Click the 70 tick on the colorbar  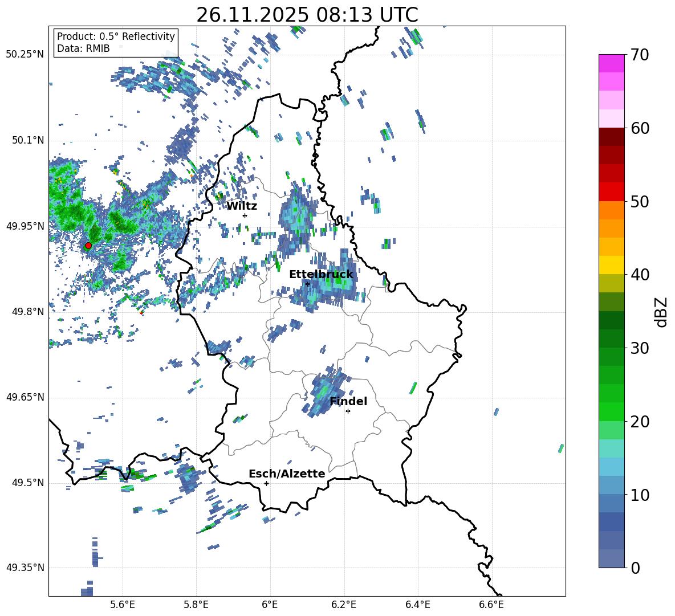[640, 55]
